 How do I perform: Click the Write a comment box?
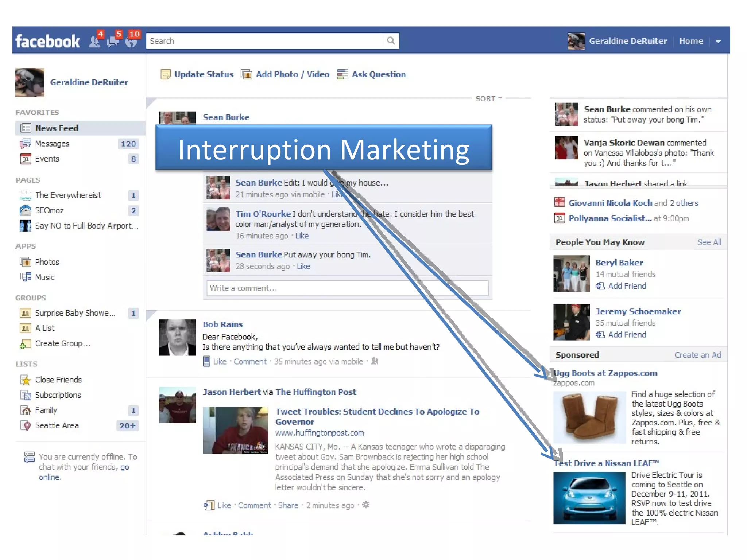(x=347, y=288)
